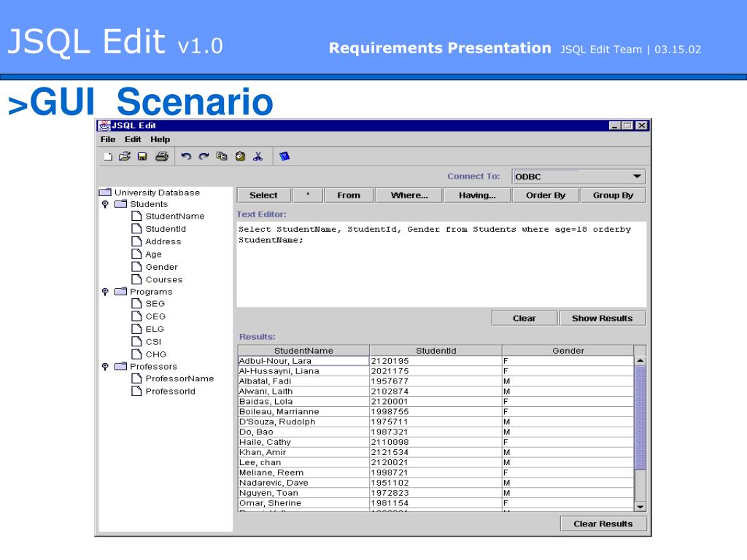
Task: Click the Clear button
Action: coord(525,318)
